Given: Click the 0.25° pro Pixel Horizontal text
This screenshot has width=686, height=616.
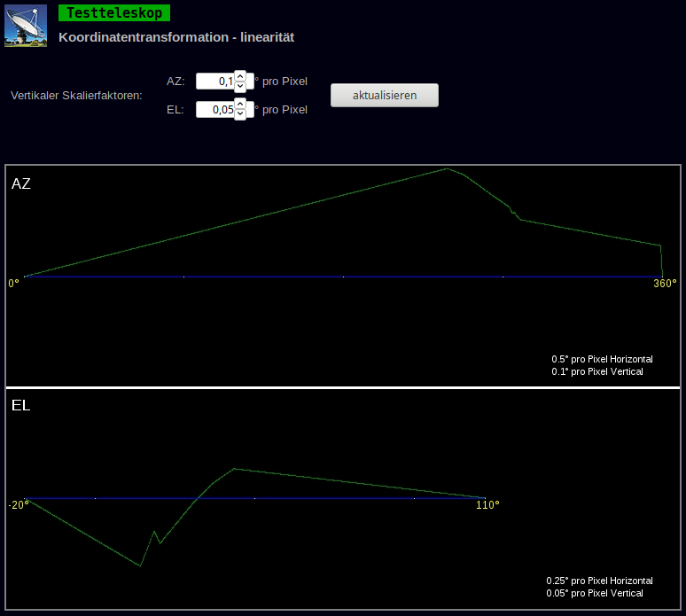Looking at the screenshot, I should coord(599,581).
